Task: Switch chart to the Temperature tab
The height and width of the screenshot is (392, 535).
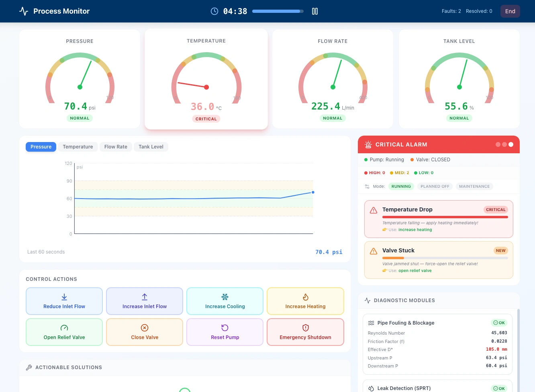Action: (78, 147)
